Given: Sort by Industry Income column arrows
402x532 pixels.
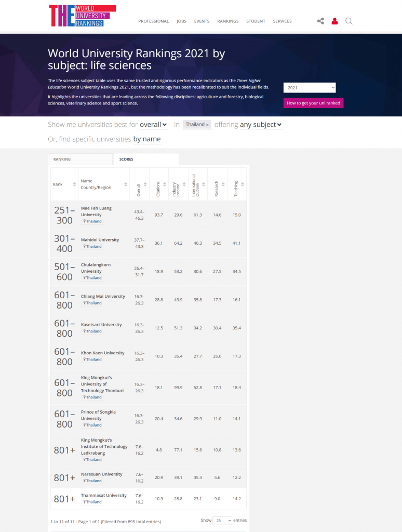Looking at the screenshot, I should click(184, 184).
